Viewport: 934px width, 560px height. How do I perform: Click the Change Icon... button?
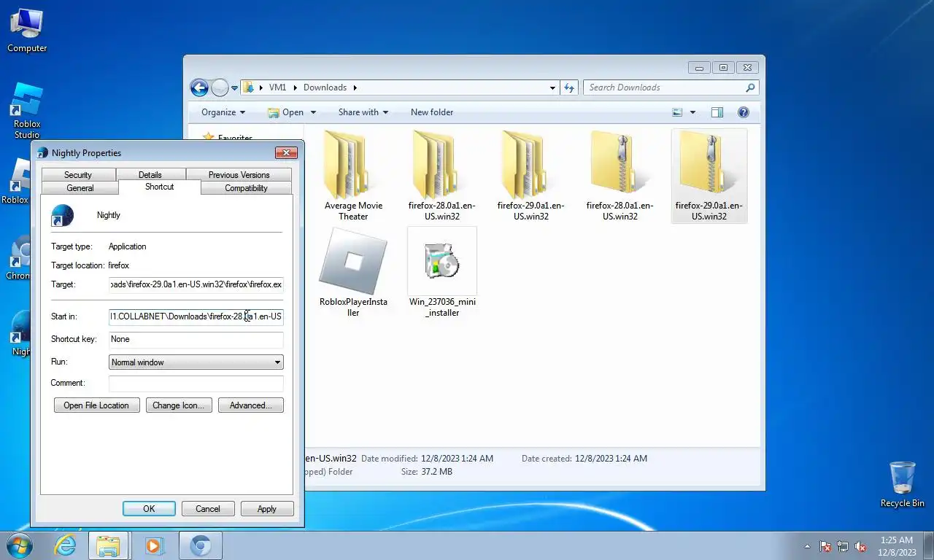pos(180,405)
